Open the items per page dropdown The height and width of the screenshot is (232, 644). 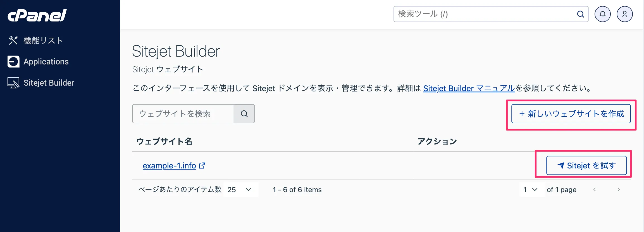coord(241,190)
